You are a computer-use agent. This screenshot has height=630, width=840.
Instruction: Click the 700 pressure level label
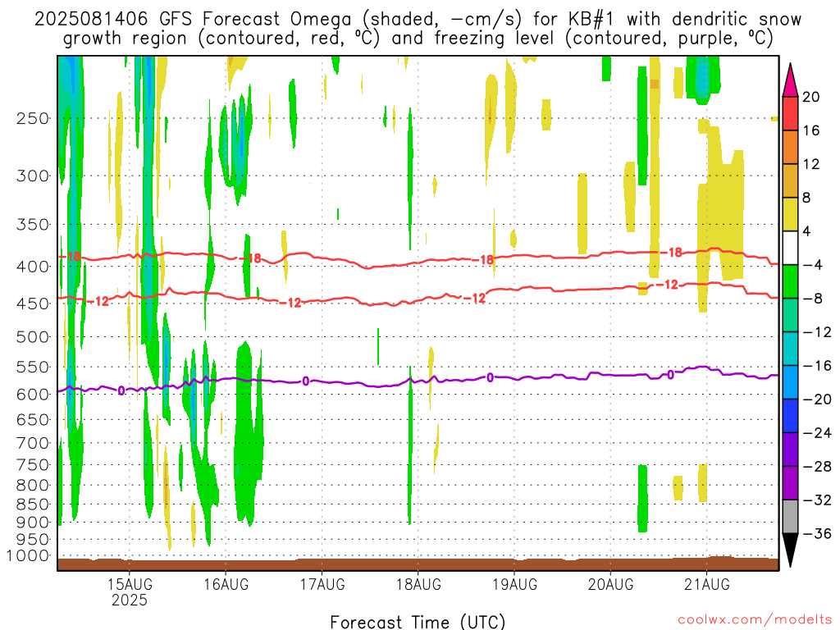33,443
